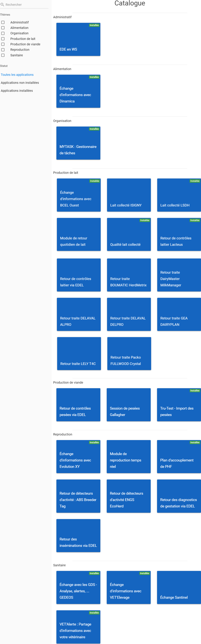The width and height of the screenshot is (201, 644).
Task: Open Échange d'informations avec Evolution XY
Action: coord(78,457)
